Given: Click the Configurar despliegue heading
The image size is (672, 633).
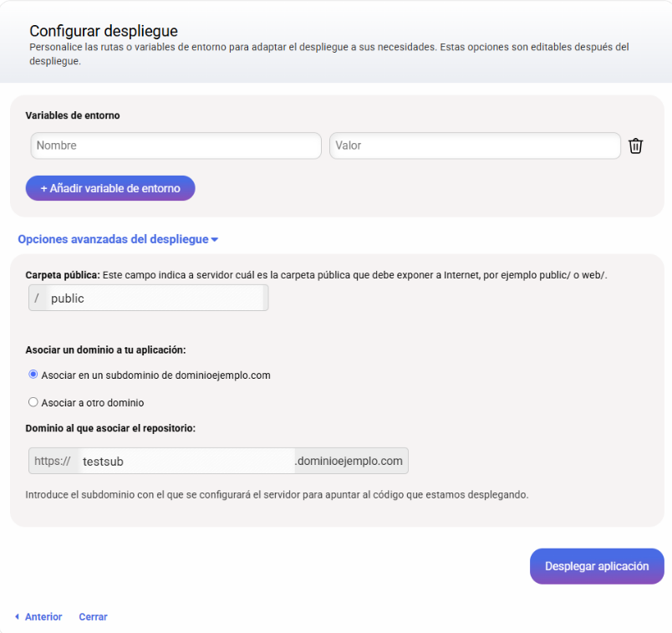Looking at the screenshot, I should pos(104,31).
